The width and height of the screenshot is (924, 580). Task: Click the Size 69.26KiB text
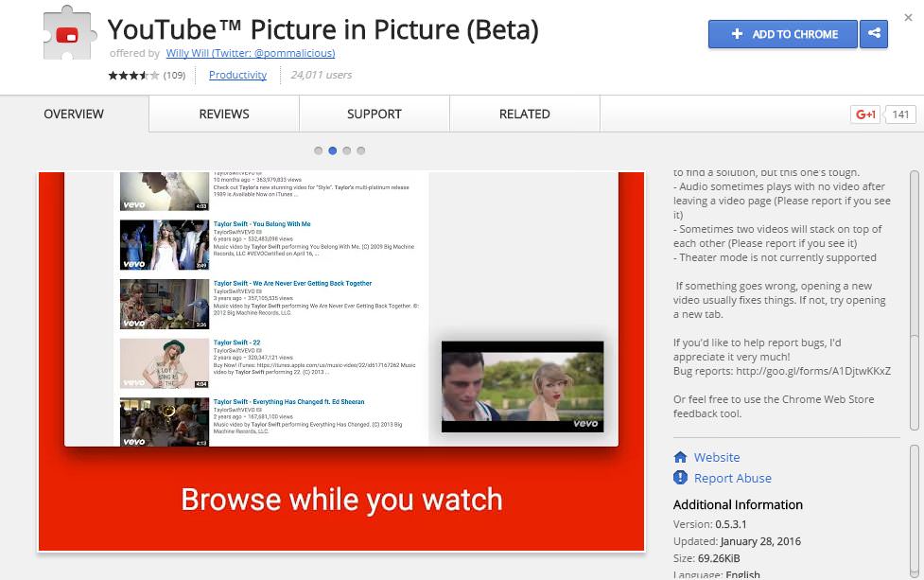click(706, 558)
